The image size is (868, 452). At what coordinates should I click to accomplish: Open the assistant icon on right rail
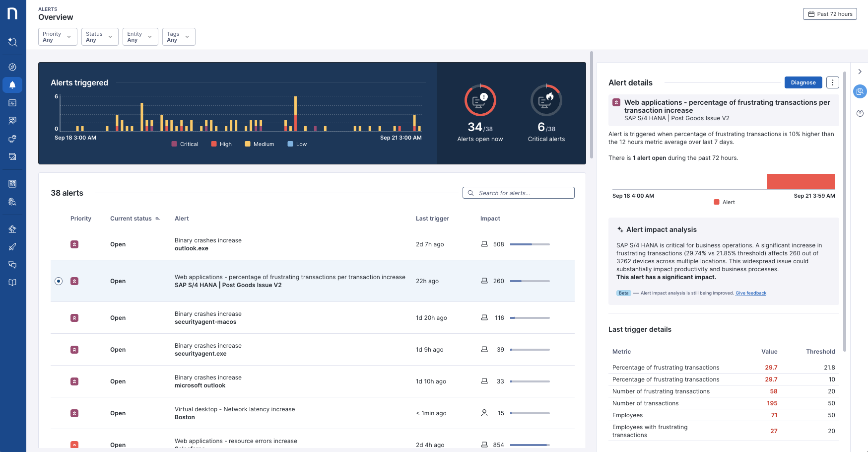point(860,91)
